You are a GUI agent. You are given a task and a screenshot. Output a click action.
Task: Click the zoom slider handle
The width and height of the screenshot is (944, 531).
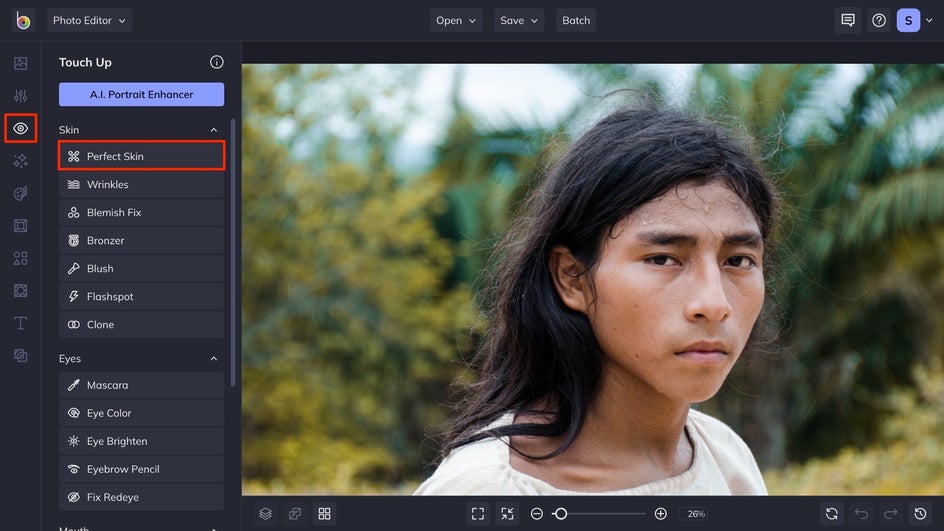pyautogui.click(x=561, y=513)
